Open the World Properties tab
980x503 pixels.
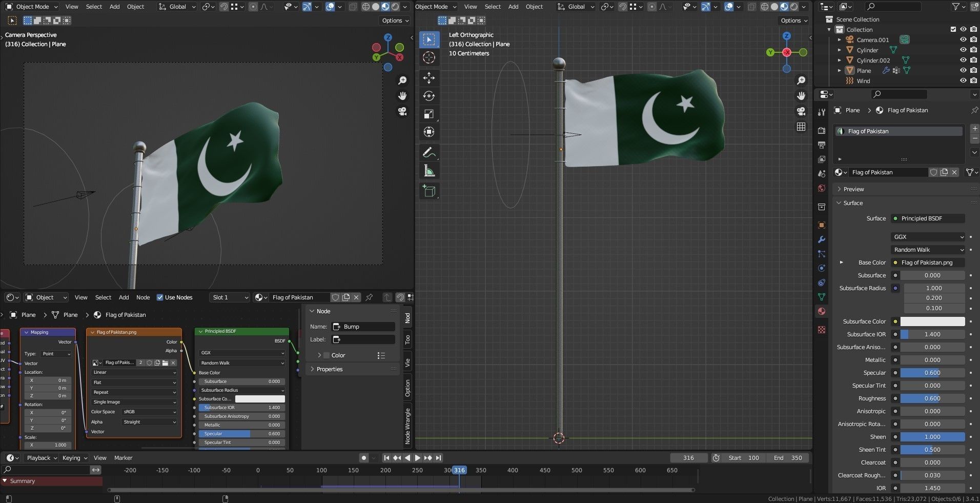(821, 188)
